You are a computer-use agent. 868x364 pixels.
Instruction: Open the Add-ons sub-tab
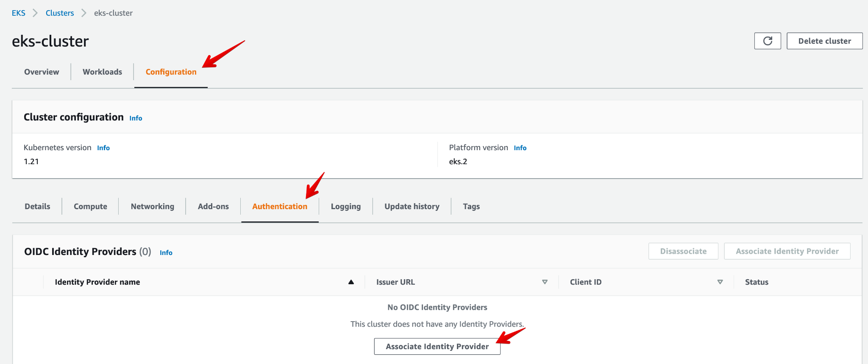[213, 206]
